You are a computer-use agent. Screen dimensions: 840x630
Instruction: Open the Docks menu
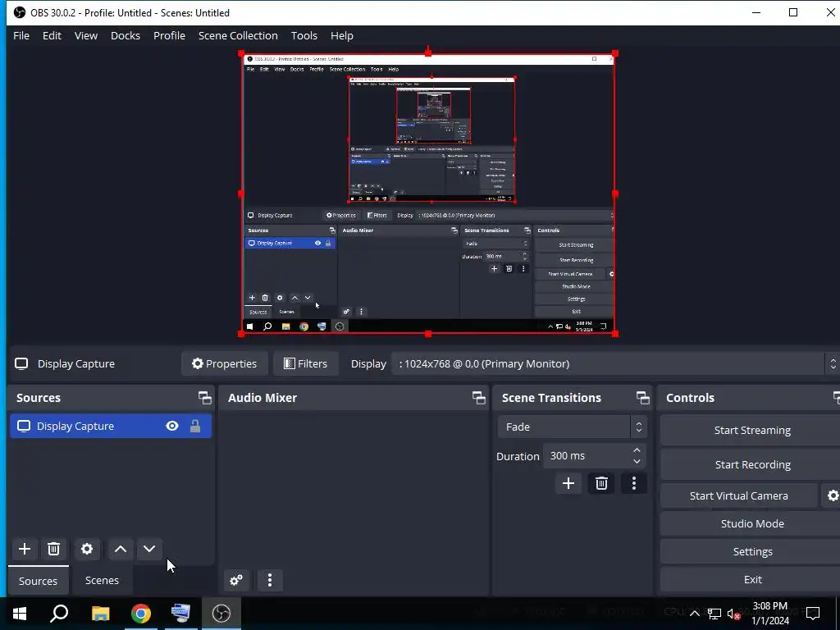126,35
